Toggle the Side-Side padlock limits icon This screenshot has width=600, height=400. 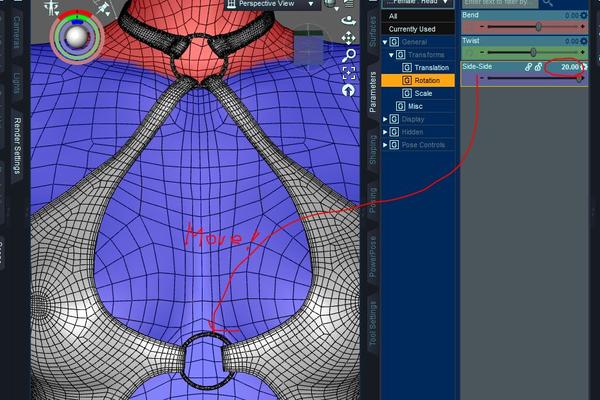pos(538,67)
